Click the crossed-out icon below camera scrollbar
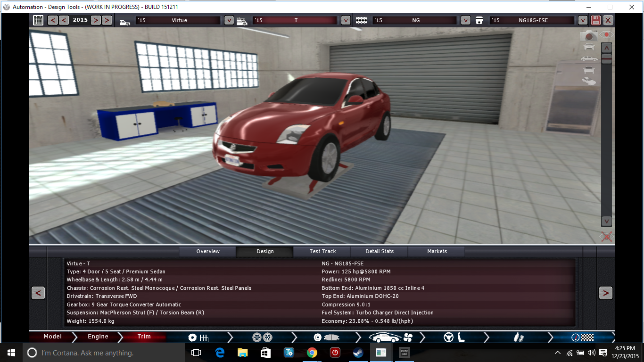The image size is (644, 362). [x=607, y=237]
